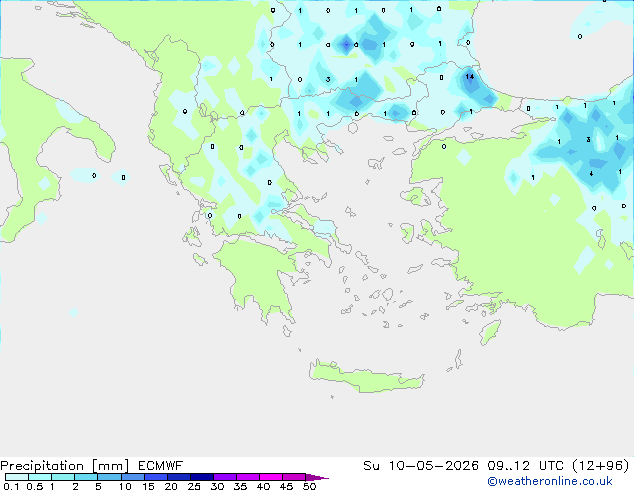Image resolution: width=634 pixels, height=490 pixels.
Task: Click the '(12+96)' forecast step text
Action: pyautogui.click(x=601, y=466)
